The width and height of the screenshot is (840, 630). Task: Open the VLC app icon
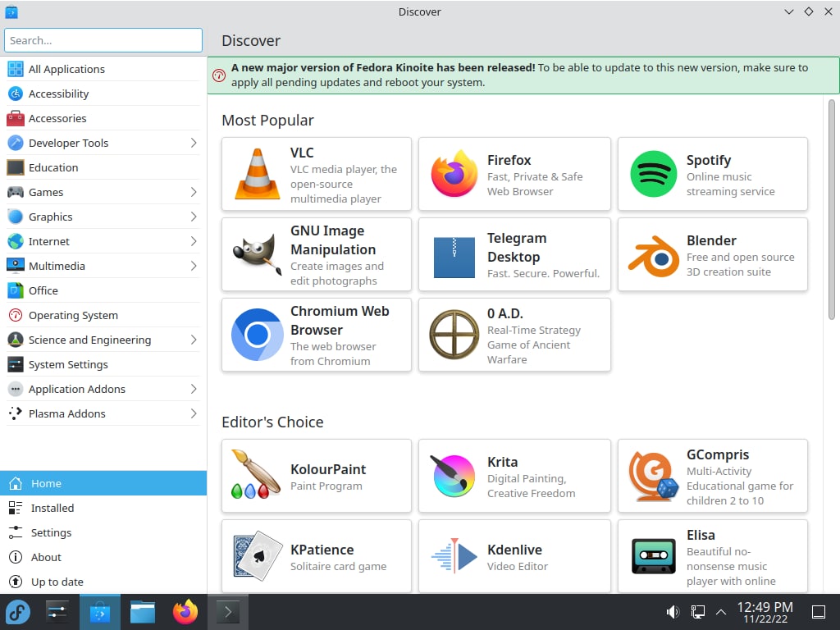[257, 174]
